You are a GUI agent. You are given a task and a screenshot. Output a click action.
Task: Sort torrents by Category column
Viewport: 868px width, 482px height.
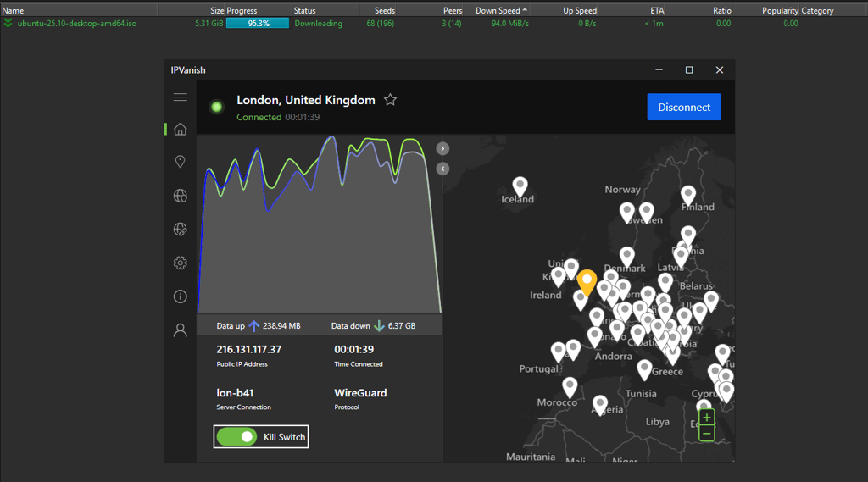tap(817, 10)
